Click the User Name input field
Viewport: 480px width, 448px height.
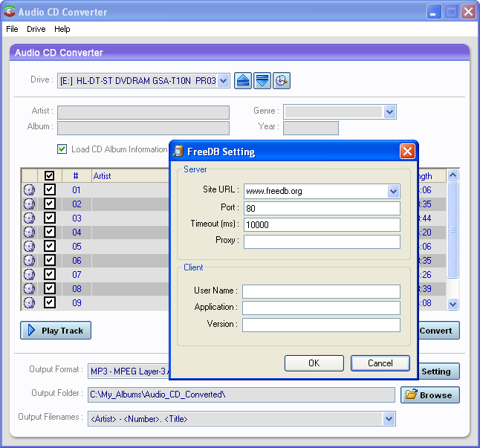[322, 291]
